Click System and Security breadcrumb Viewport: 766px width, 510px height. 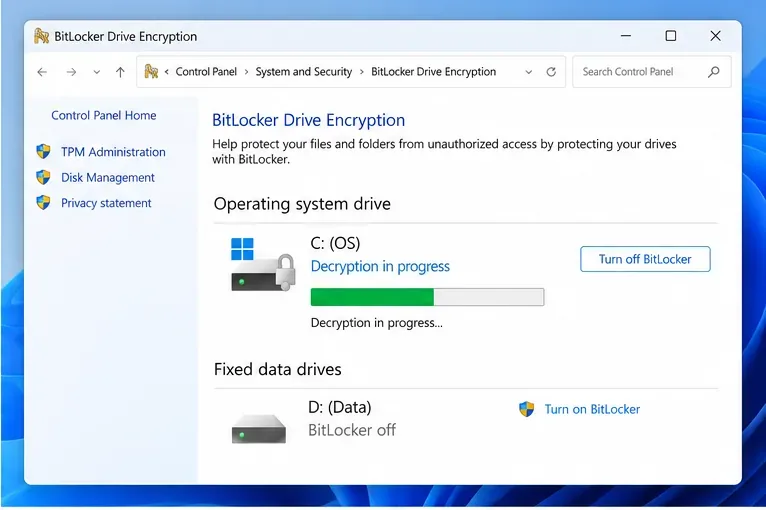pyautogui.click(x=304, y=72)
